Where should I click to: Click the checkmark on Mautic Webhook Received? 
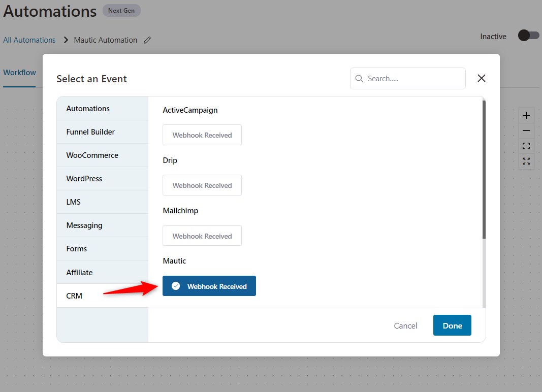(x=176, y=286)
